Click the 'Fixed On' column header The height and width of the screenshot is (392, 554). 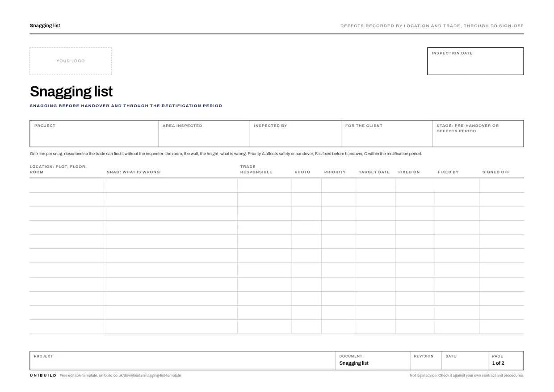409,172
